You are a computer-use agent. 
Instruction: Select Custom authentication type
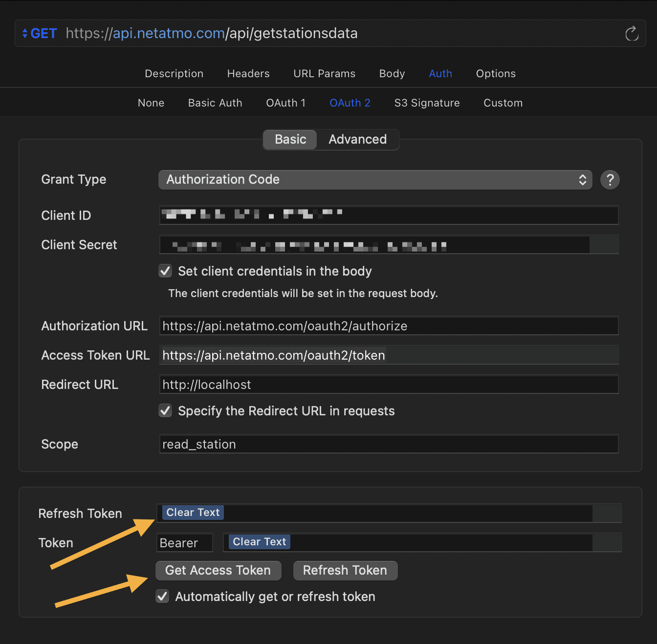click(x=503, y=103)
